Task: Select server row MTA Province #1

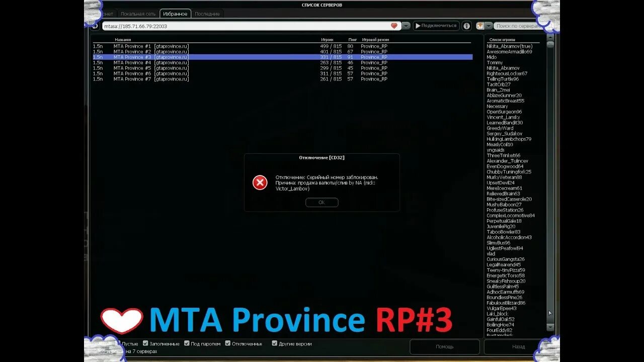Action: [282, 46]
